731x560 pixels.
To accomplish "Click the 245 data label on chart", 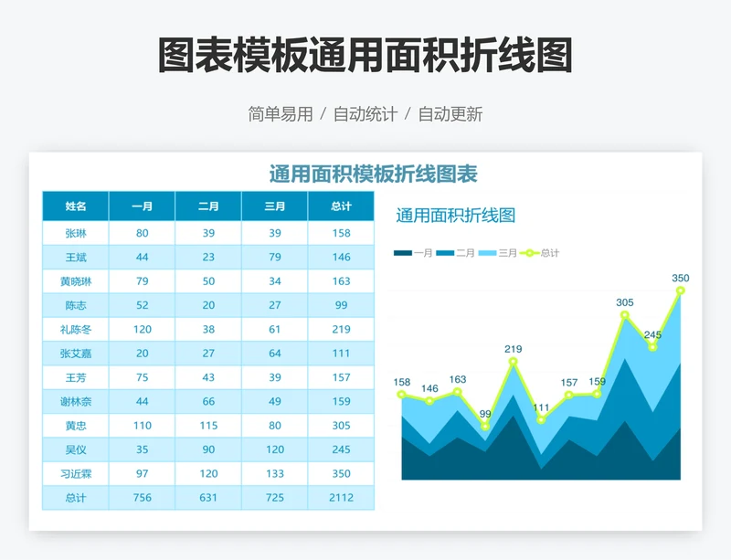I will 652,334.
